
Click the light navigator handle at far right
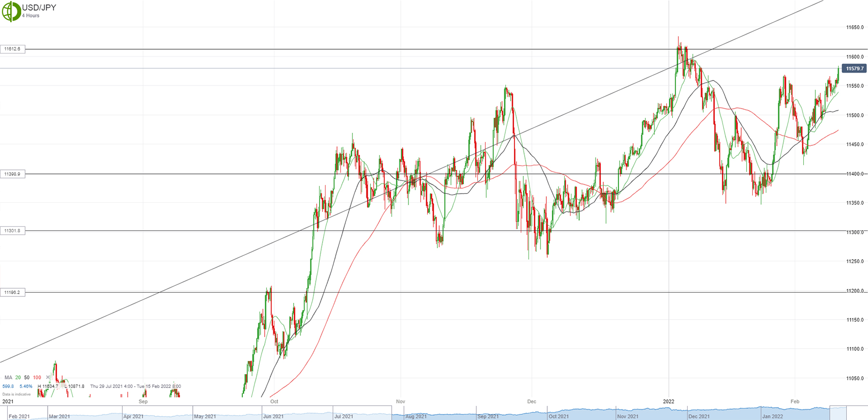click(x=838, y=413)
